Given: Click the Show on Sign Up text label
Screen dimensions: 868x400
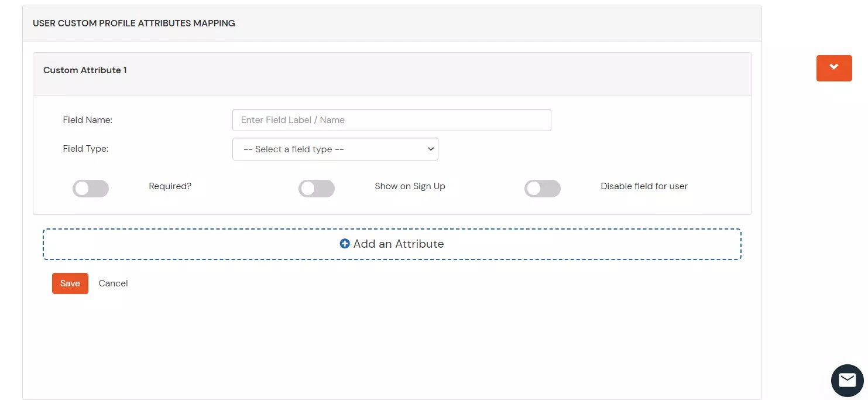Looking at the screenshot, I should coord(410,186).
